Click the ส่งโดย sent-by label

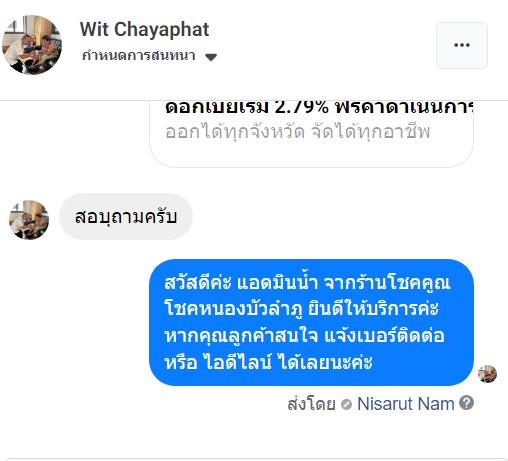[x=311, y=404]
